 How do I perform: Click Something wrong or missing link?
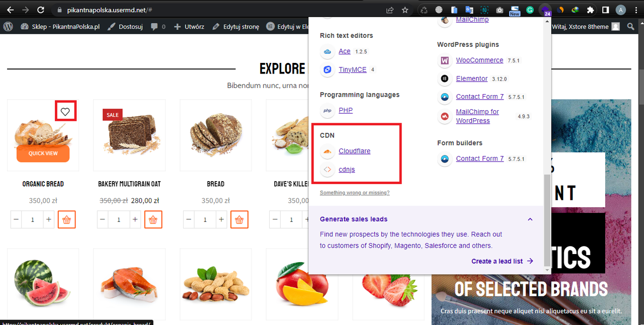point(355,193)
